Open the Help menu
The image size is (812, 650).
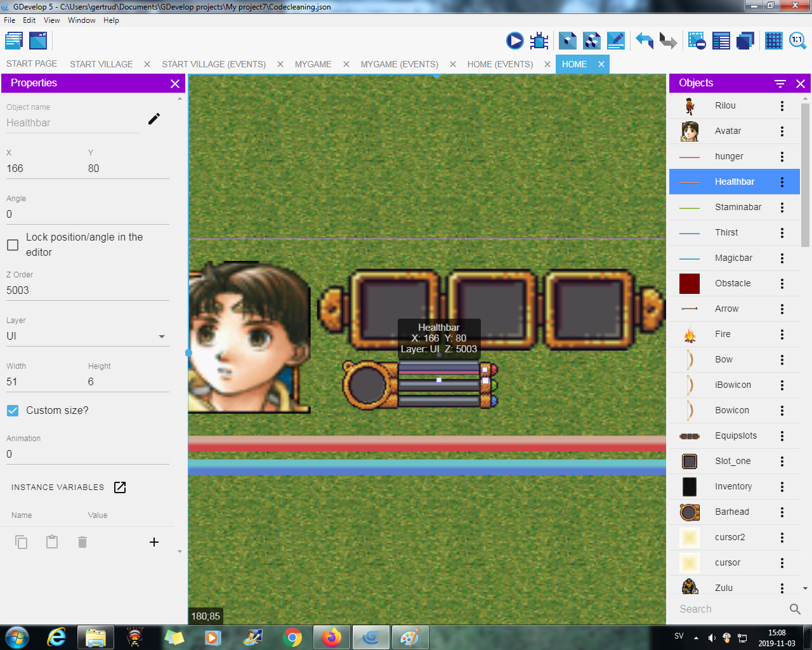click(x=111, y=20)
